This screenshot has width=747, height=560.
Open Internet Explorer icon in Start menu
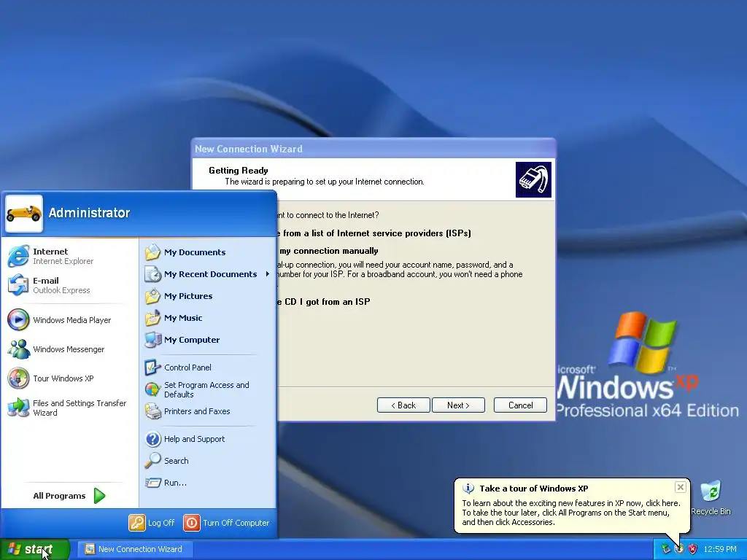pos(18,256)
